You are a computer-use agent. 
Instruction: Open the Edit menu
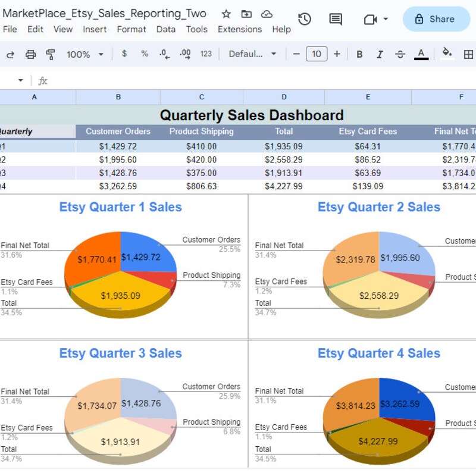point(35,29)
